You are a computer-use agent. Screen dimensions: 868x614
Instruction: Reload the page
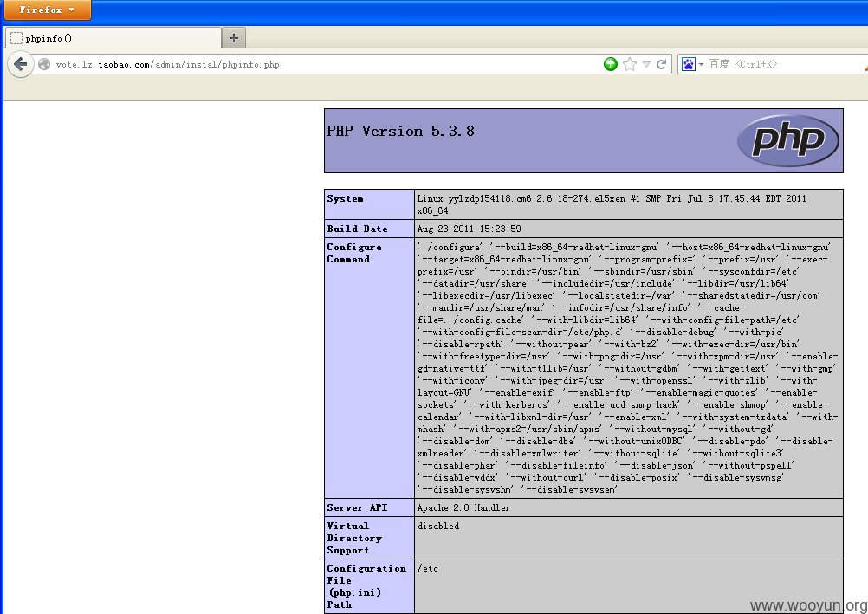[x=661, y=64]
